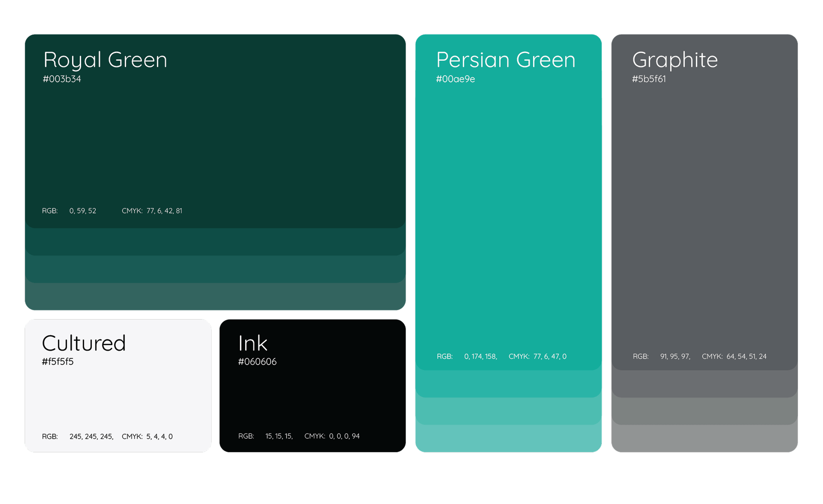This screenshot has width=823, height=504.
Task: Click the "#00ae9e" hex code
Action: [456, 79]
